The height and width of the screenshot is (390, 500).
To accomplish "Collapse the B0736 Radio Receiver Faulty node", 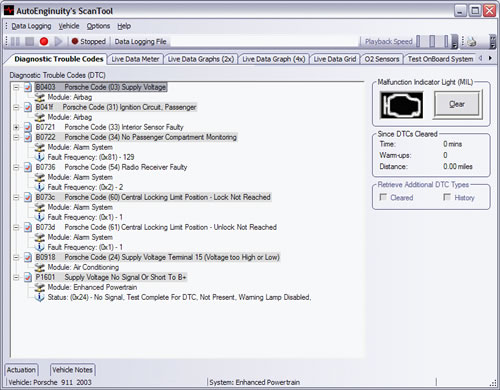I will point(16,167).
